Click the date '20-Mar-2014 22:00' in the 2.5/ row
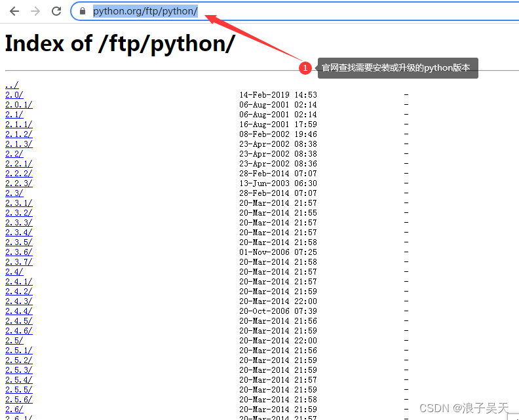 [x=278, y=341]
